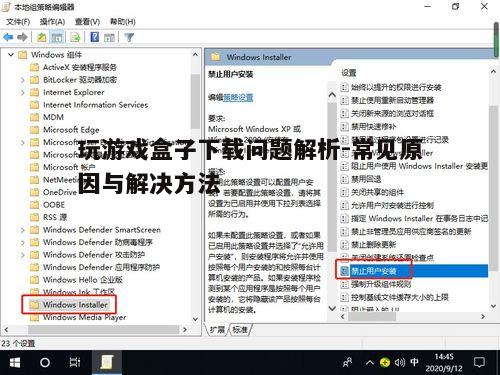This screenshot has width=500, height=375.
Task: Click the Cortana circle taskbar icon
Action: pos(45,363)
